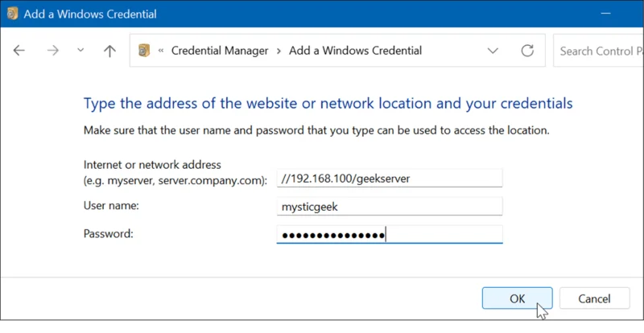Click the heading Type the address of the website
The height and width of the screenshot is (333, 644).
click(328, 103)
